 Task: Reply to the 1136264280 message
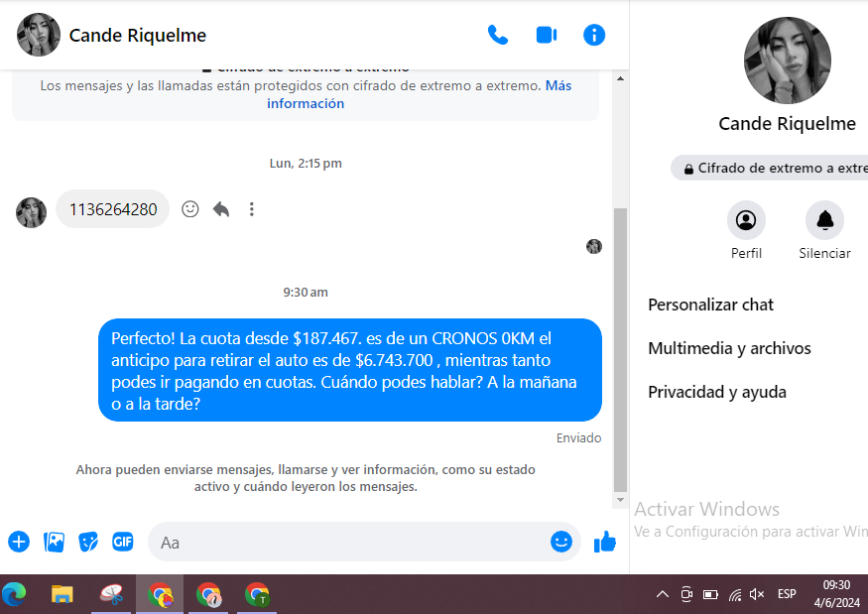(x=221, y=208)
